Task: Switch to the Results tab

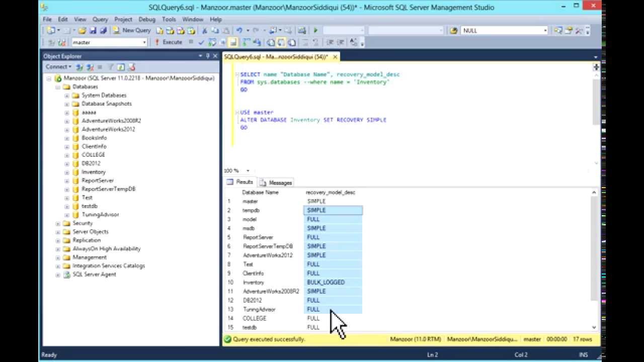Action: click(x=240, y=182)
